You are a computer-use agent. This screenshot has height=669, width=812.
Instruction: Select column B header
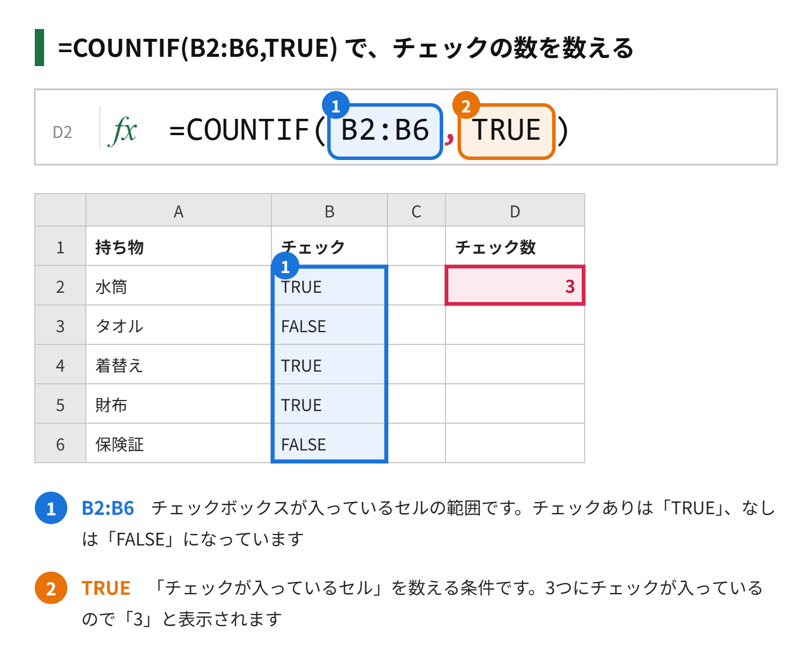pos(329,210)
